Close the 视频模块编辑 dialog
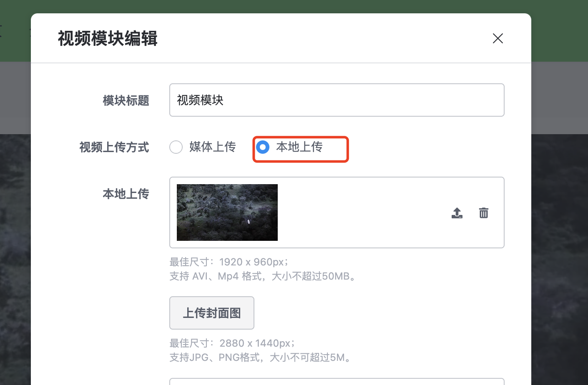 tap(498, 38)
